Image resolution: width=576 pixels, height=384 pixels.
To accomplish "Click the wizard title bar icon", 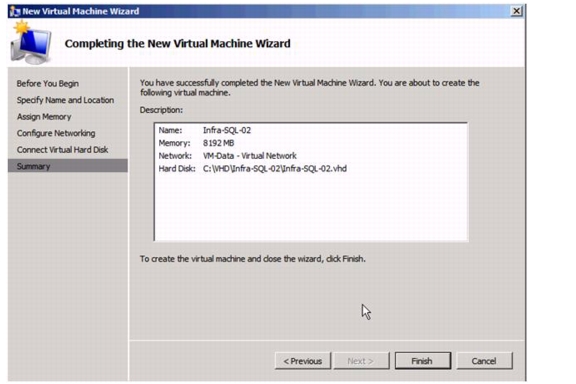I will 15,11.
